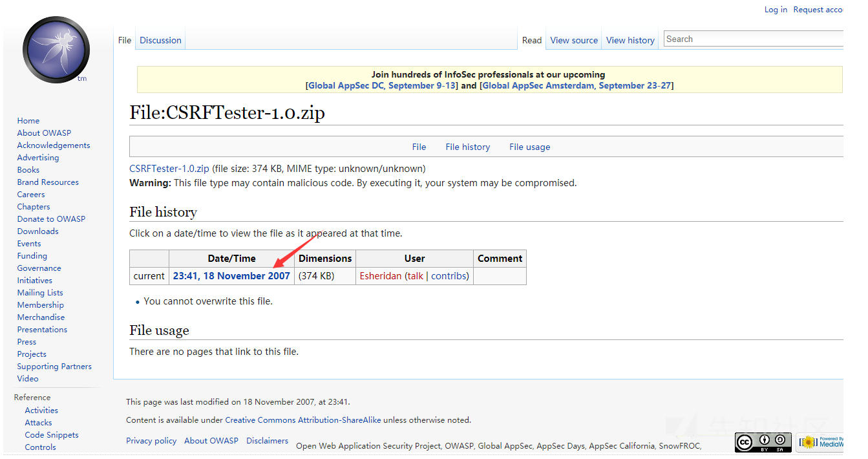Viewport: 868px width, 459px height.
Task: Open Mailing Lists sidebar link
Action: (x=40, y=293)
